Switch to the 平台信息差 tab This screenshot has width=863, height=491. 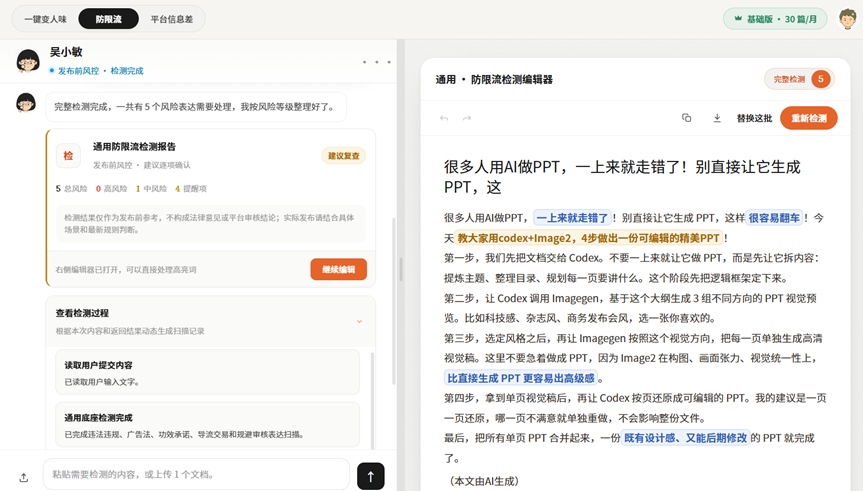(172, 19)
